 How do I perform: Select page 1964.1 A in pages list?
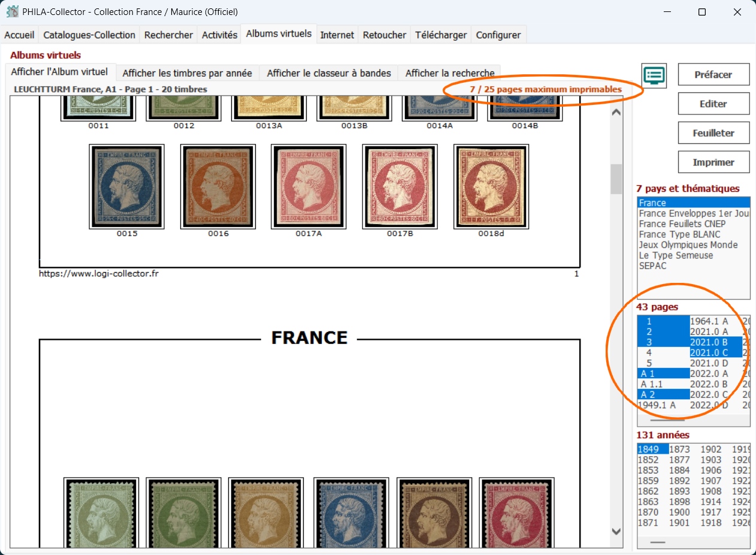[716, 321]
